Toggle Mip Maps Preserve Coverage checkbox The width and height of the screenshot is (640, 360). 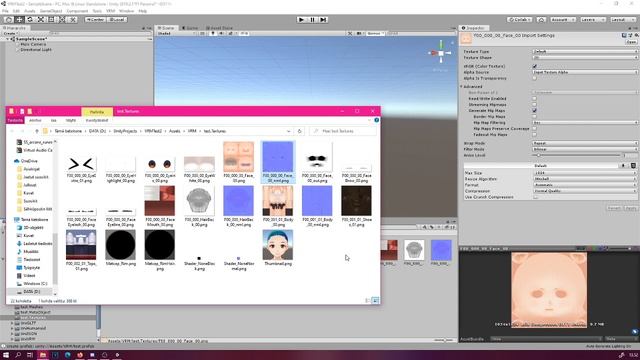pyautogui.click(x=535, y=128)
